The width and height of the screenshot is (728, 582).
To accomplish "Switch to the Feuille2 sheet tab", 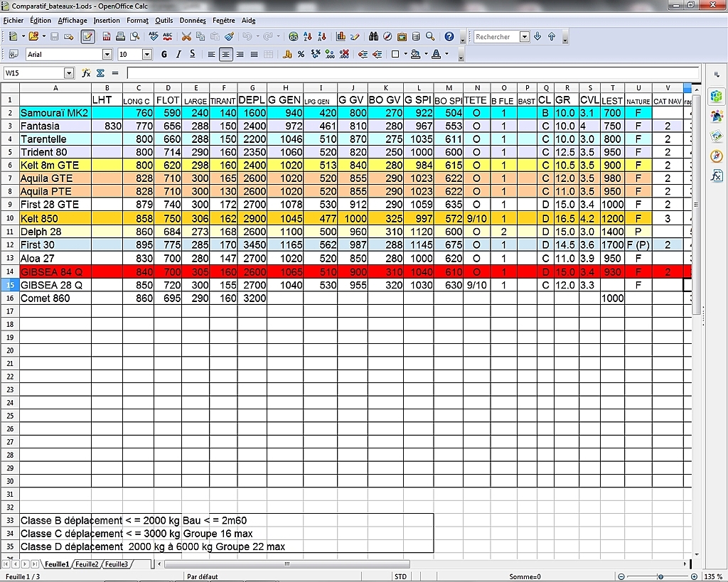I will 87,564.
